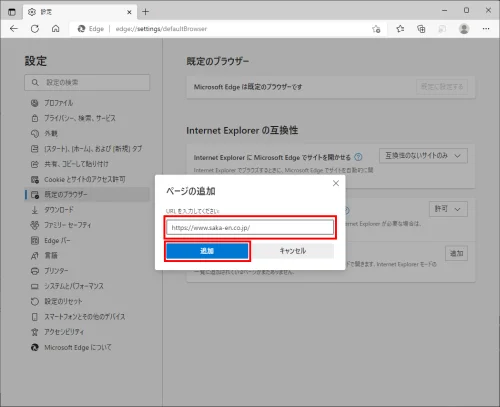Open the Favorites list icon
This screenshot has width=500, height=407.
(x=400, y=29)
